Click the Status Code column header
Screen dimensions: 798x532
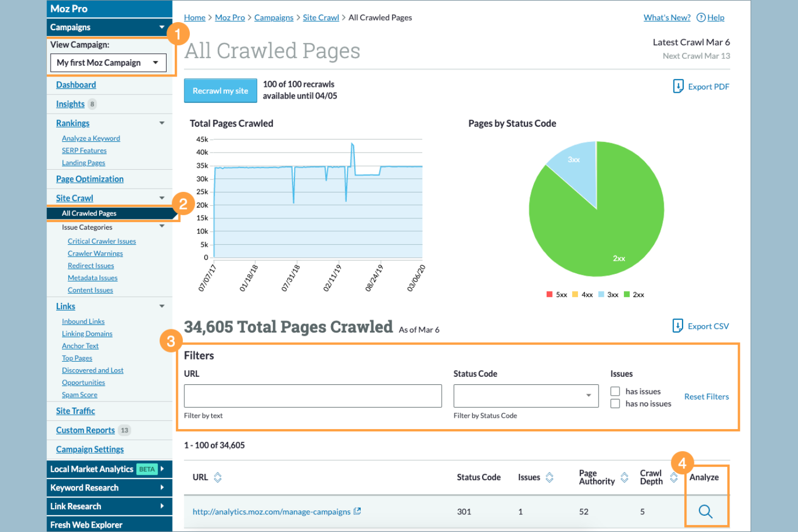point(479,477)
